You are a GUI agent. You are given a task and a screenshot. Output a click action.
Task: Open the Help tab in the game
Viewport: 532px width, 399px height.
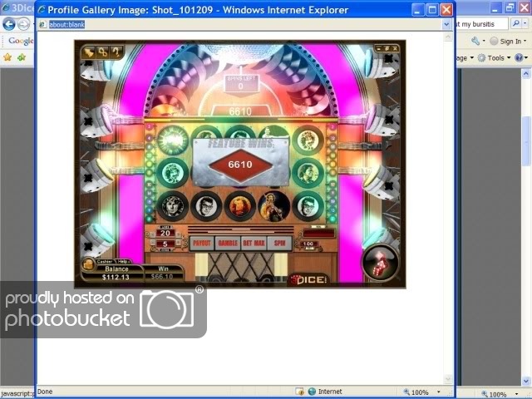(123, 261)
